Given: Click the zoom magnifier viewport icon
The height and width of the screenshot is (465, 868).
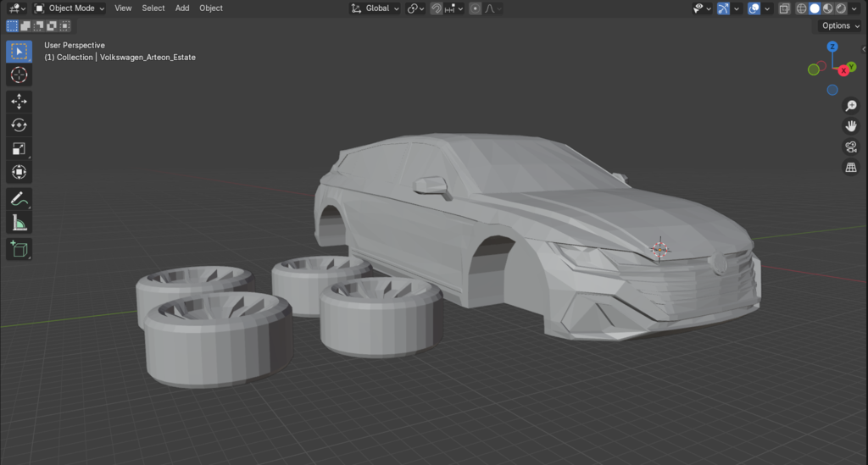Looking at the screenshot, I should (850, 106).
